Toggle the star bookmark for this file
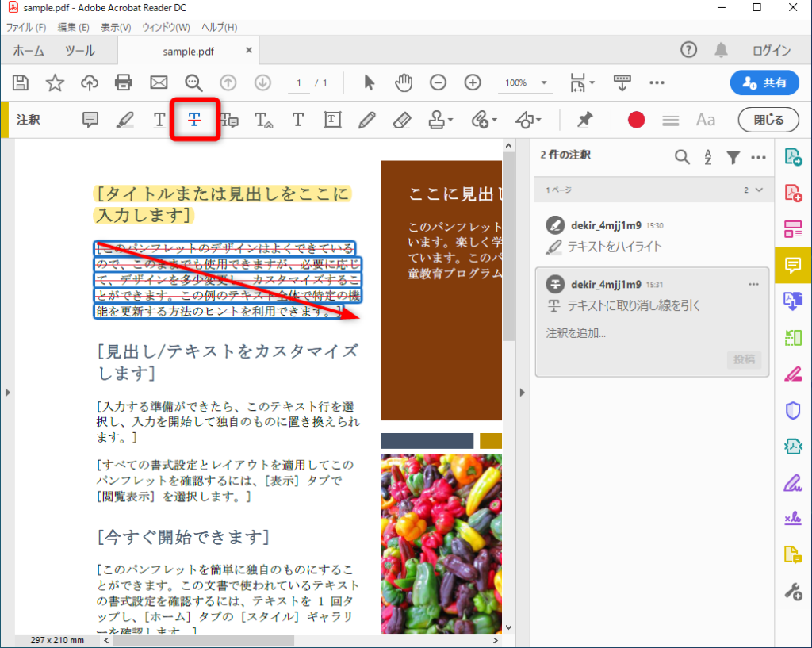Viewport: 812px width, 648px height. [x=55, y=82]
